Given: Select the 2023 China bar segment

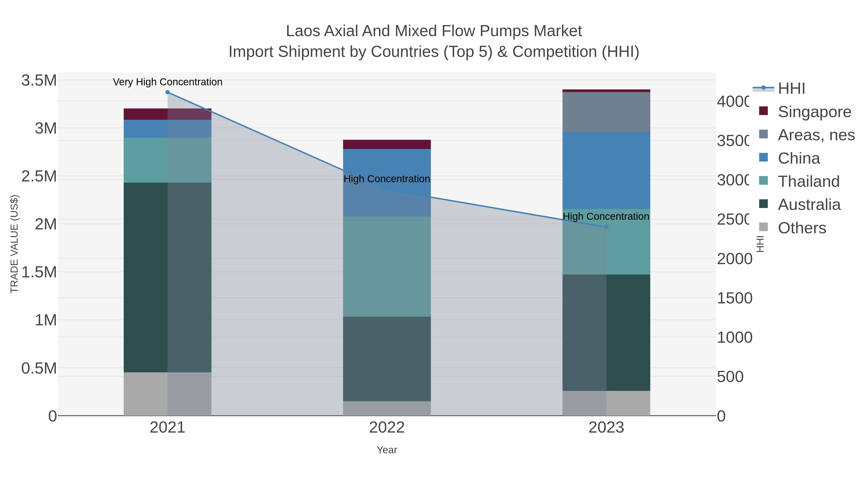Looking at the screenshot, I should [606, 170].
